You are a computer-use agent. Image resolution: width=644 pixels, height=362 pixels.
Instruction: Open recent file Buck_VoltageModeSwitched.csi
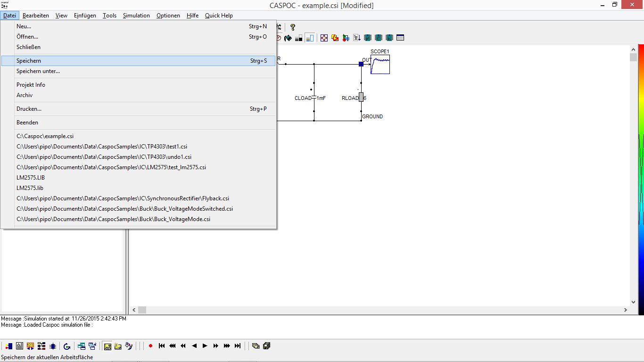click(x=139, y=209)
